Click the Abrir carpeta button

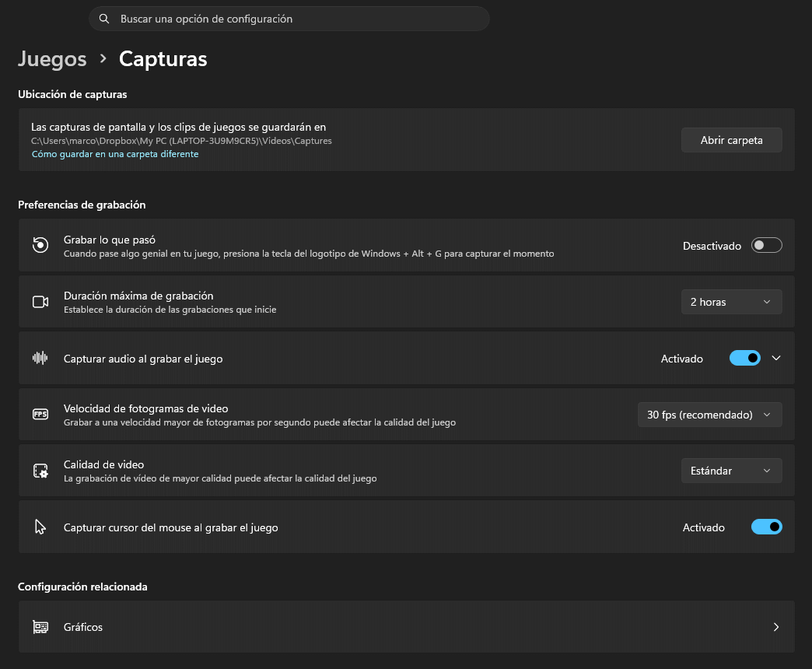click(x=731, y=140)
